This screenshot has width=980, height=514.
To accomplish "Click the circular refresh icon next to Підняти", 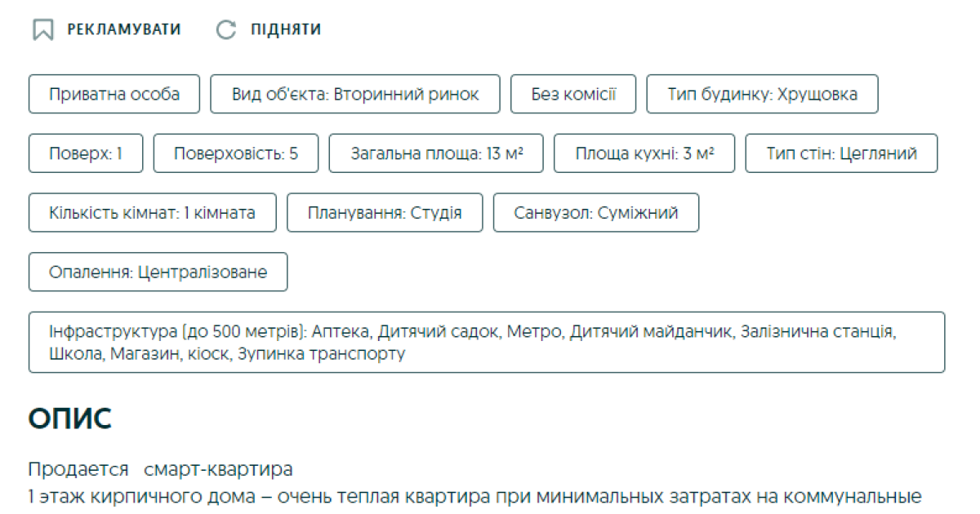I will (225, 30).
